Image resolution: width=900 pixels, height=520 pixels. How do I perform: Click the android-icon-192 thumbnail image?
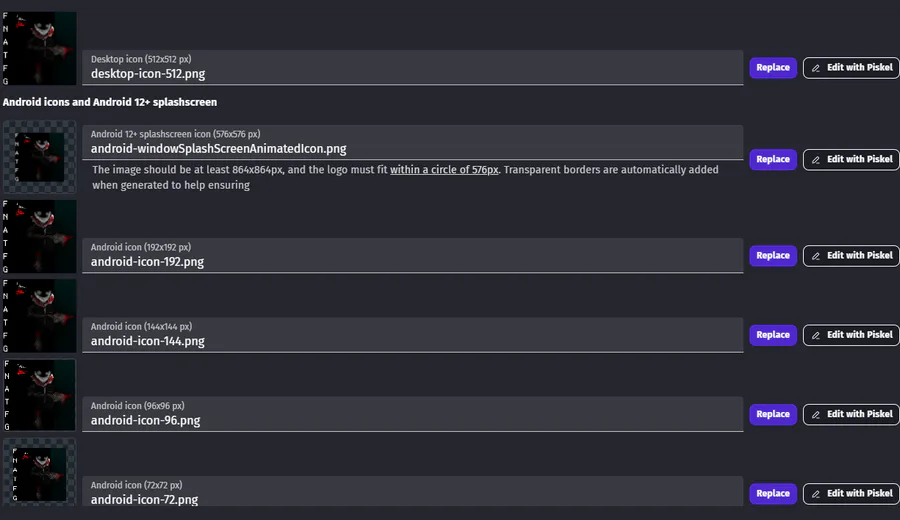[x=39, y=236]
